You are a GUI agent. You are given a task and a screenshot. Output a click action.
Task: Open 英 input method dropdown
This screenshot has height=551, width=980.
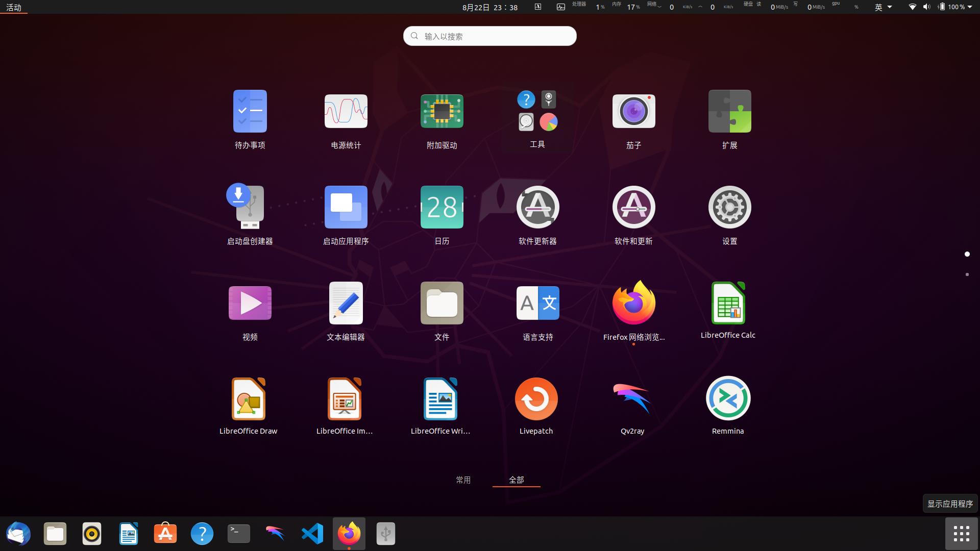point(883,7)
